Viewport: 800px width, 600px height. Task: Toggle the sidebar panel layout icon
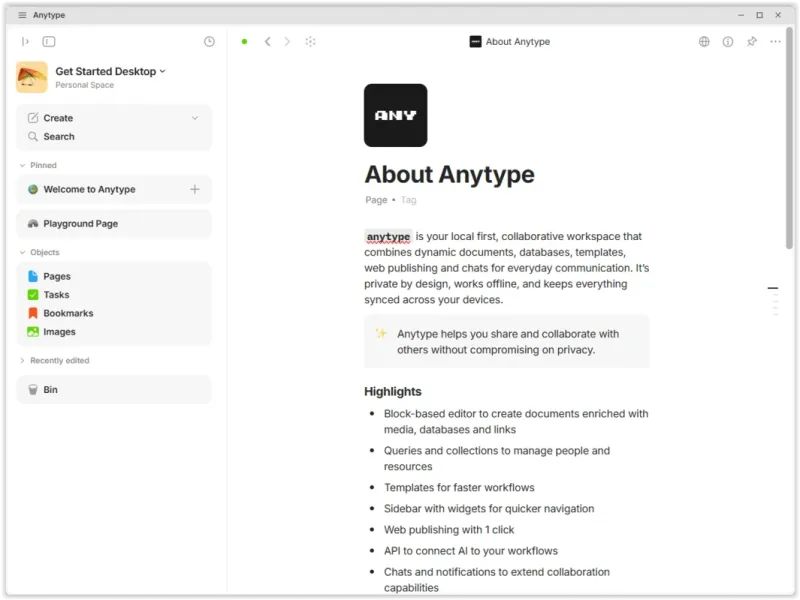[x=49, y=41]
